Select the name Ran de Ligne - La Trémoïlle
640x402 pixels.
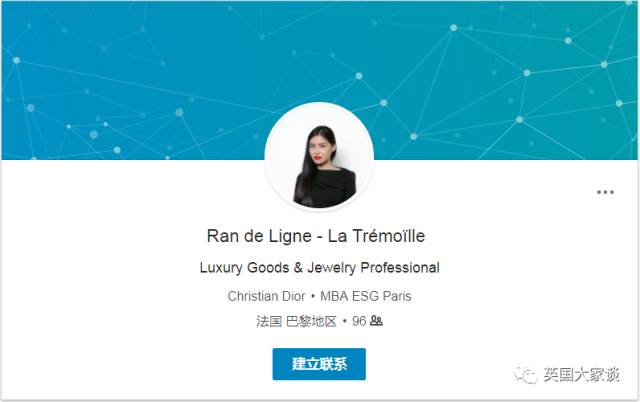[316, 236]
